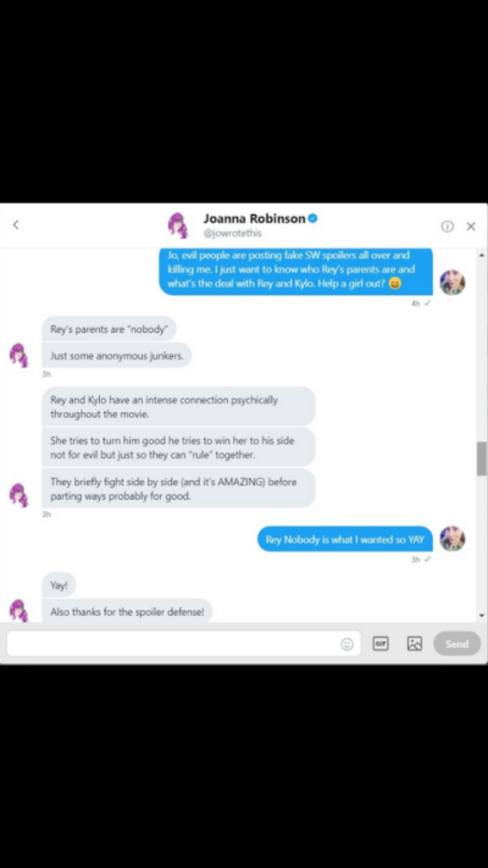488x868 pixels.
Task: Click the scrollbar down arrow
Action: coord(481,615)
